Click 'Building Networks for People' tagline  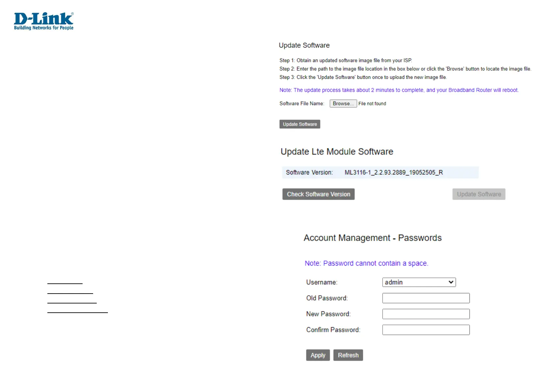(44, 28)
